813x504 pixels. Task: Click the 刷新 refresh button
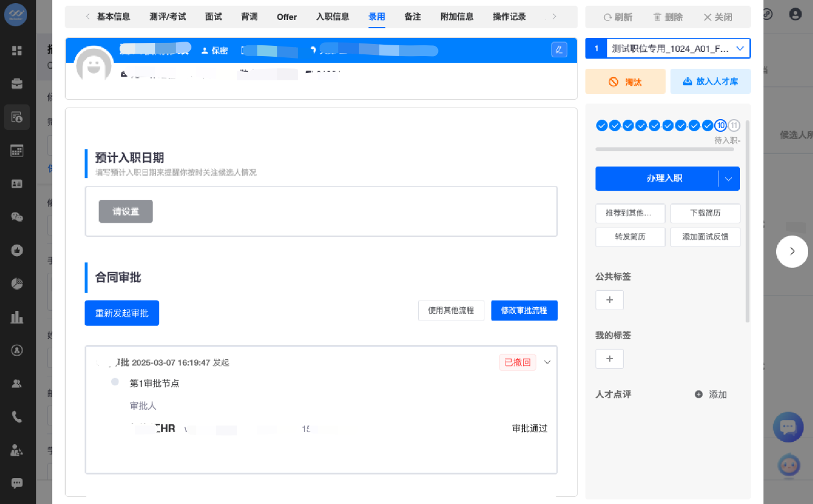(618, 18)
